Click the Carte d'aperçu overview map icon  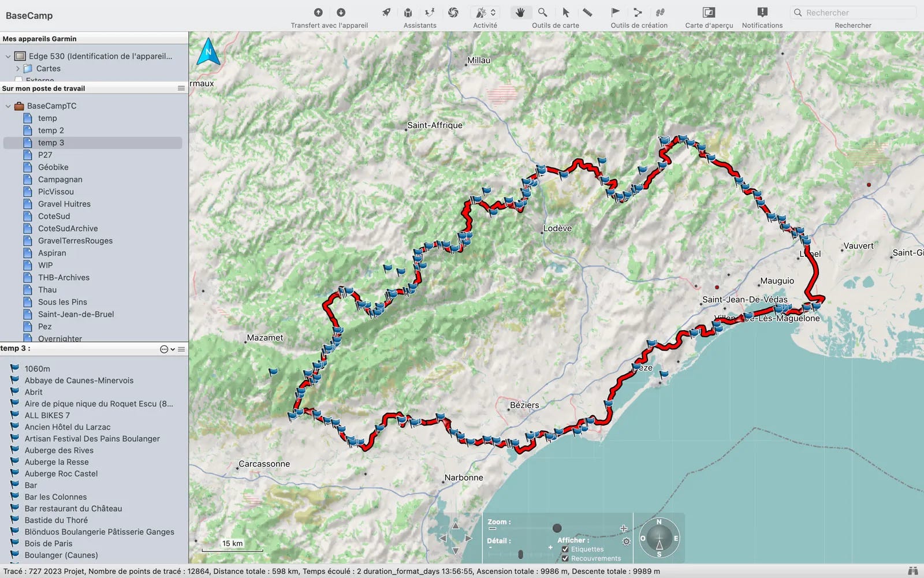pyautogui.click(x=709, y=12)
